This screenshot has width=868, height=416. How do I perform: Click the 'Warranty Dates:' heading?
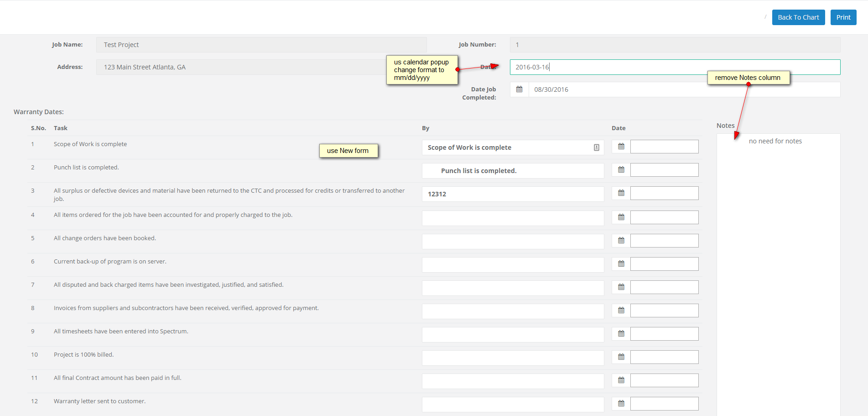39,112
